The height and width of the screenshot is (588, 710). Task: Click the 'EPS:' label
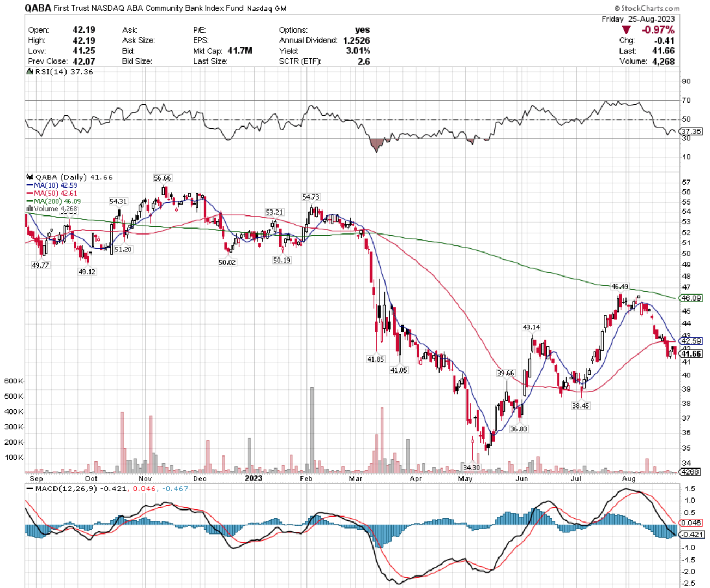coord(201,40)
